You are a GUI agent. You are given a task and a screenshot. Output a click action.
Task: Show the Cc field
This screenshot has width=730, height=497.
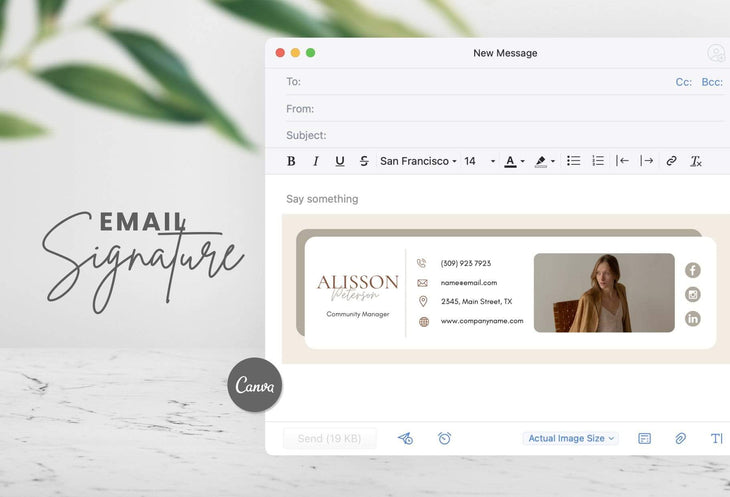(684, 82)
